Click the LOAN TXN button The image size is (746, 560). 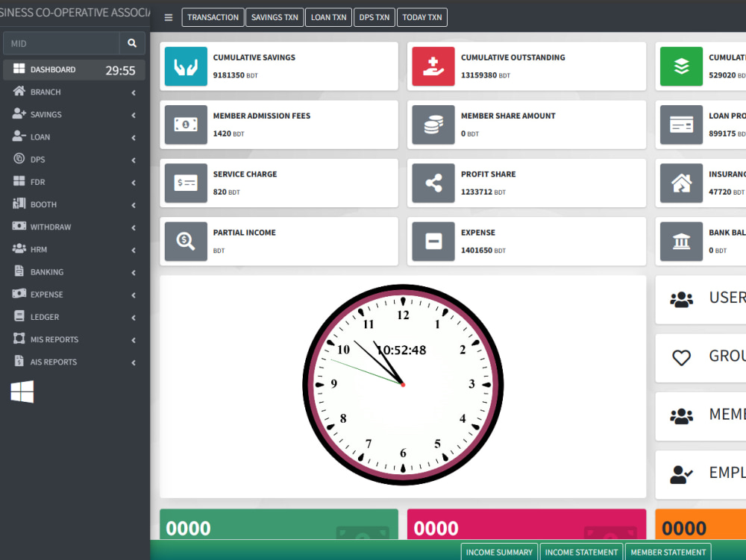pyautogui.click(x=328, y=18)
